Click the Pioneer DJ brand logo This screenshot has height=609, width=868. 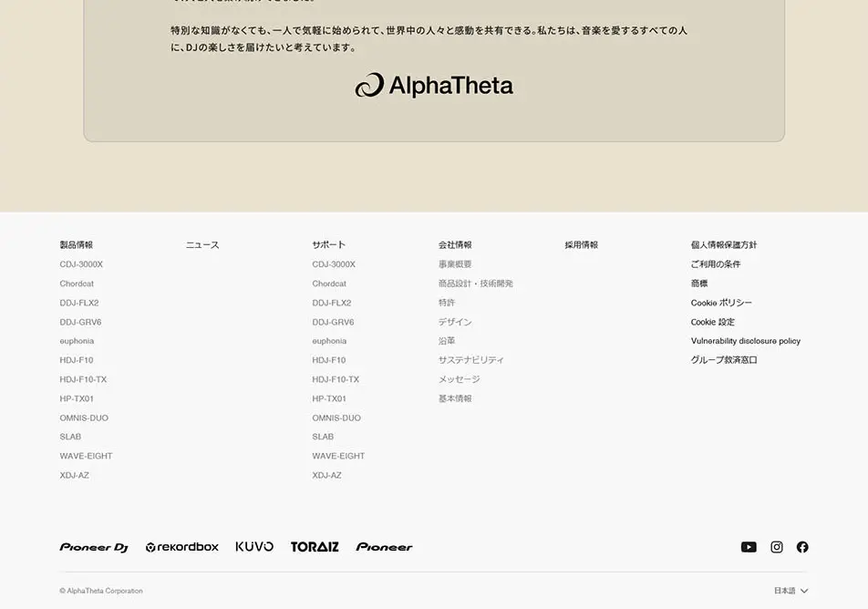click(94, 547)
